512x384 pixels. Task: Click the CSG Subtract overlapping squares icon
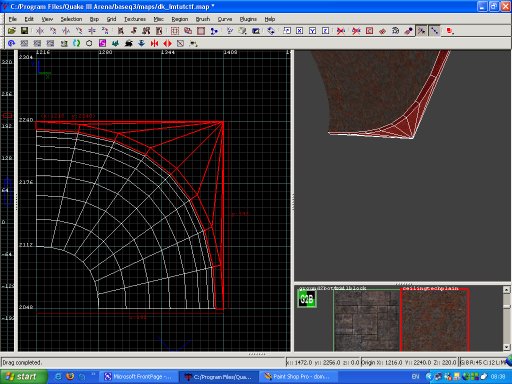pyautogui.click(x=188, y=31)
